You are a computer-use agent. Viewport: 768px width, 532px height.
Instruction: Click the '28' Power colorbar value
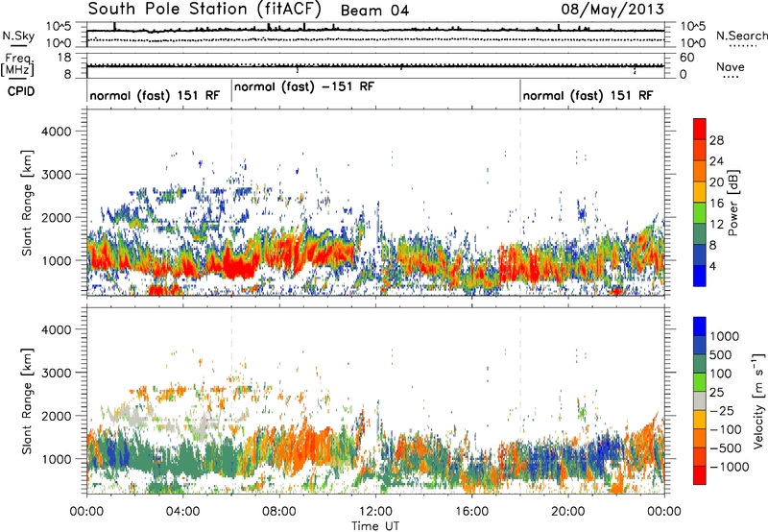pos(716,140)
